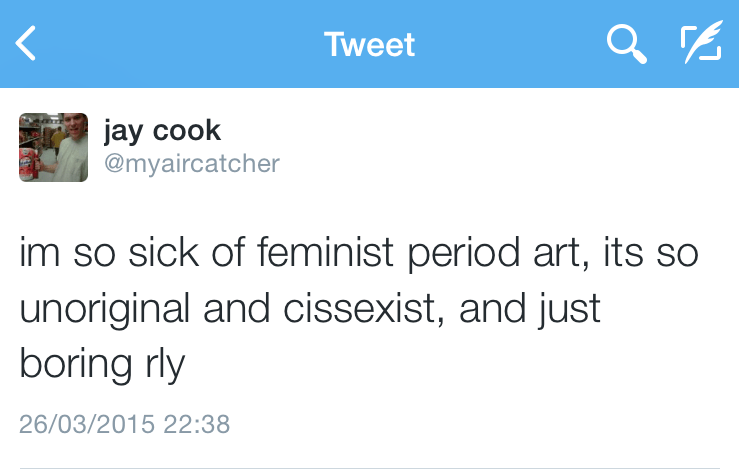
Task: Compose a new tweet with the quill icon
Action: (700, 44)
